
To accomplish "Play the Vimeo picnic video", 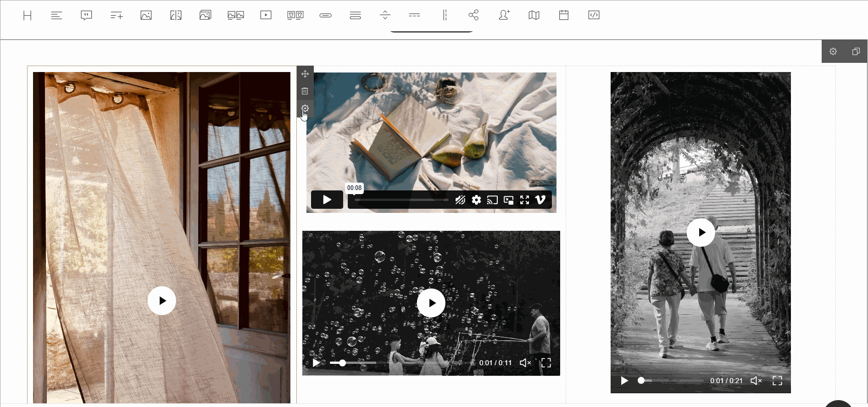I will pyautogui.click(x=327, y=200).
